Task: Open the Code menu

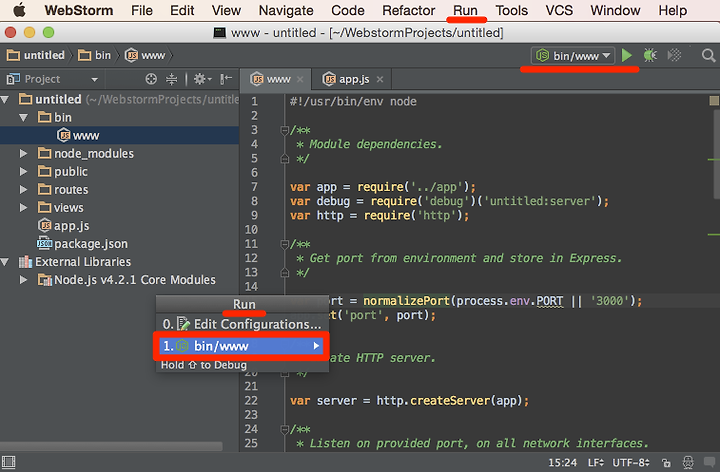Action: click(x=348, y=10)
